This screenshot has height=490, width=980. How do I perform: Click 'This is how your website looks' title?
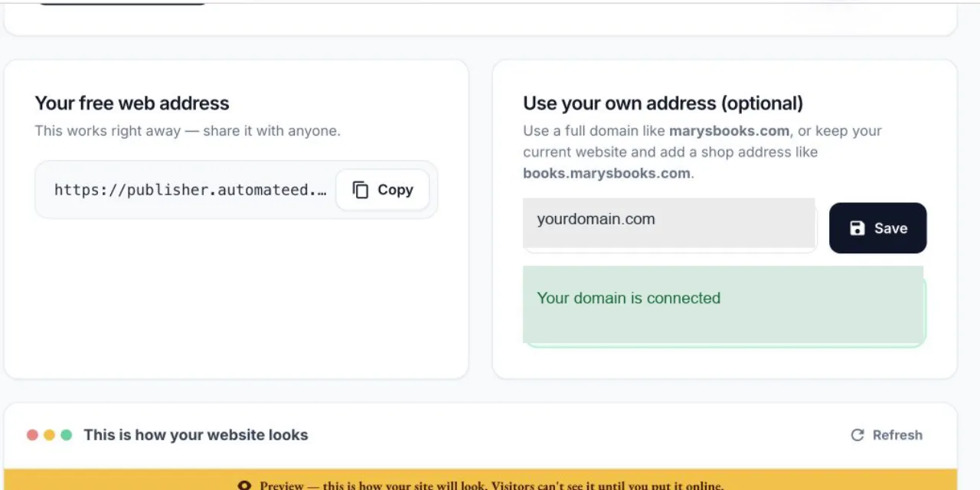tap(196, 435)
